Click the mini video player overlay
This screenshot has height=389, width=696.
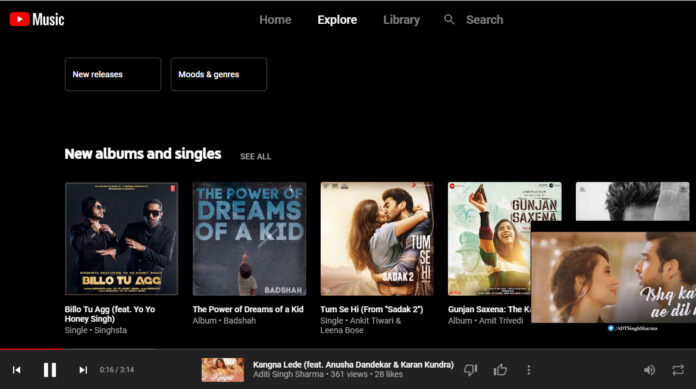pos(613,278)
